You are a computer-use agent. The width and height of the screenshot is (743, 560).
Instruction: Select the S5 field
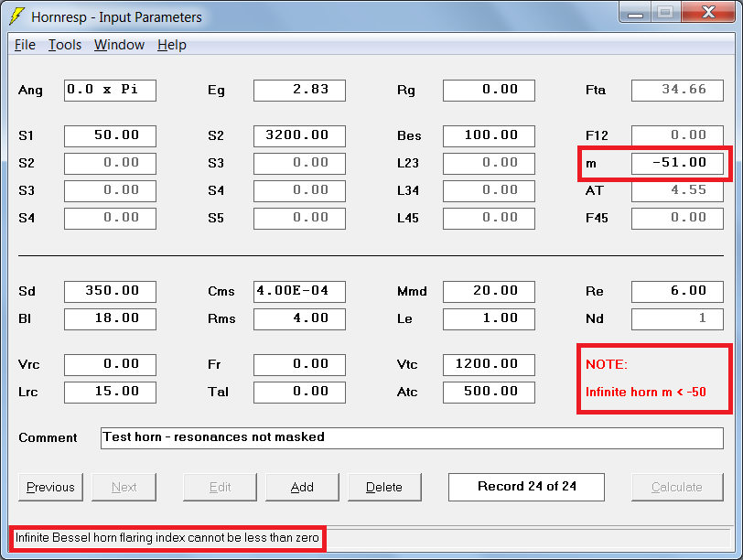click(x=299, y=219)
